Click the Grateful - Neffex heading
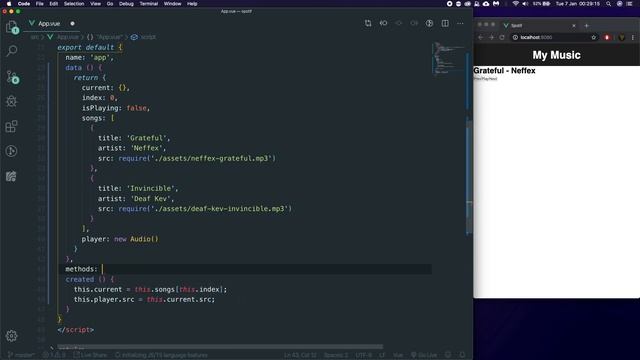Viewport: 640px width, 360px height. (x=504, y=71)
